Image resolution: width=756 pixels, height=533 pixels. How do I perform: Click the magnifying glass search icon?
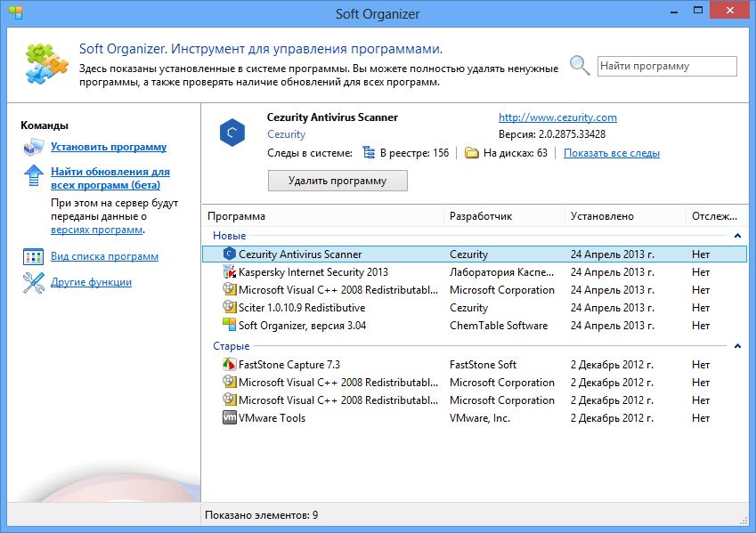point(580,66)
